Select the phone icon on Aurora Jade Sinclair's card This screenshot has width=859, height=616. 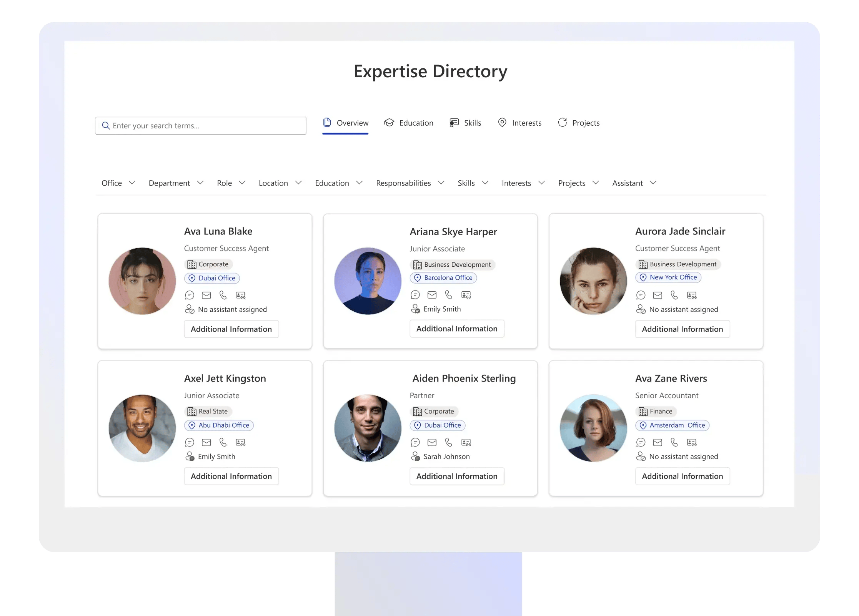click(674, 295)
